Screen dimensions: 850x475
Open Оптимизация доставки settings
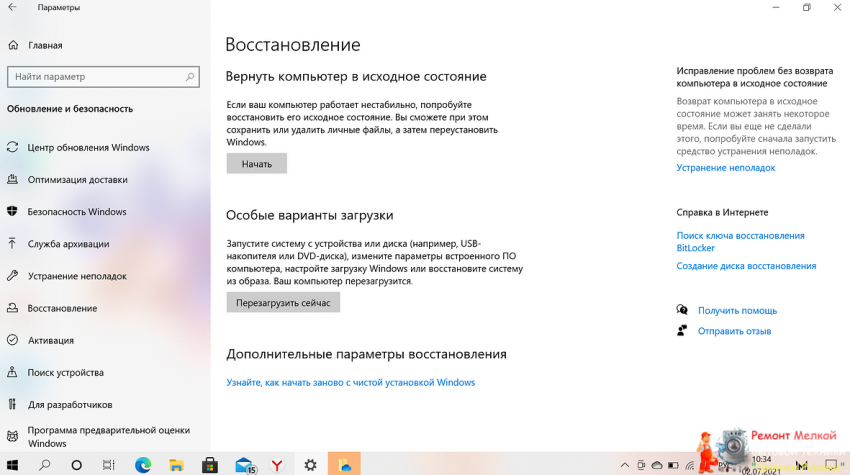pyautogui.click(x=77, y=180)
